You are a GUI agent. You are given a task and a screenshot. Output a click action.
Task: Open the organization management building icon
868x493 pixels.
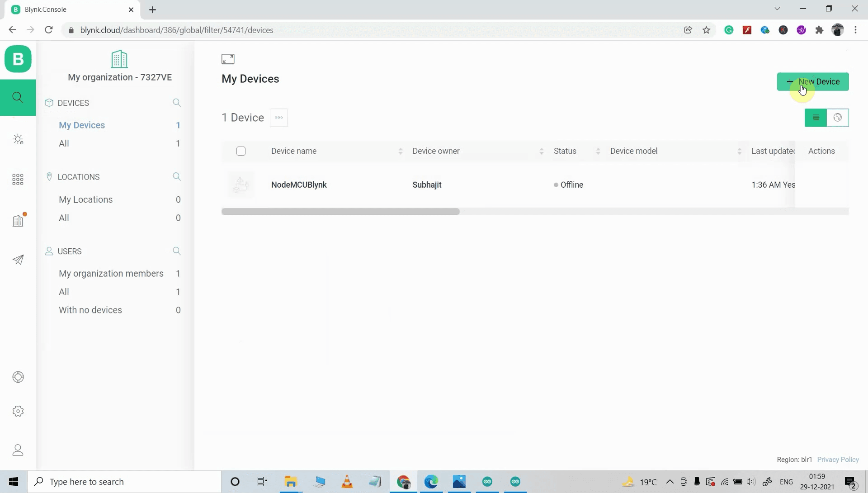[18, 220]
